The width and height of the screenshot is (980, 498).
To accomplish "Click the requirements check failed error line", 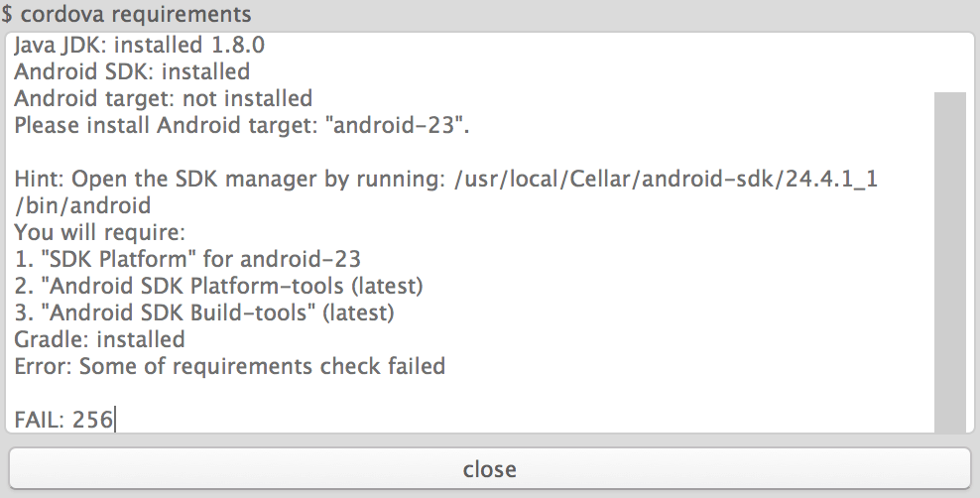I will point(229,366).
